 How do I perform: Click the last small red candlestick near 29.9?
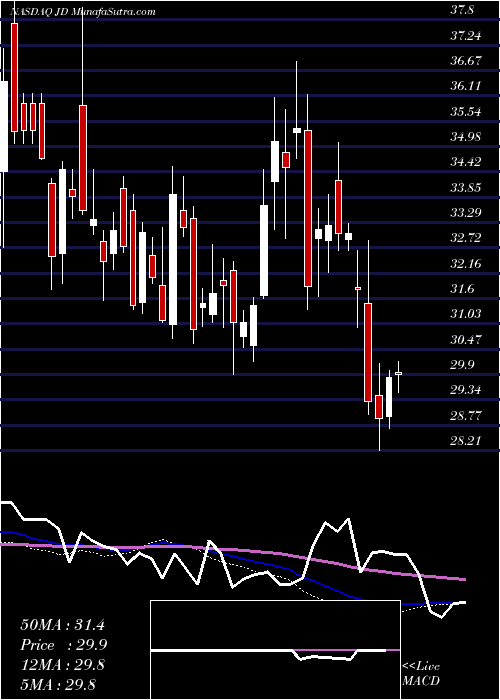(399, 373)
